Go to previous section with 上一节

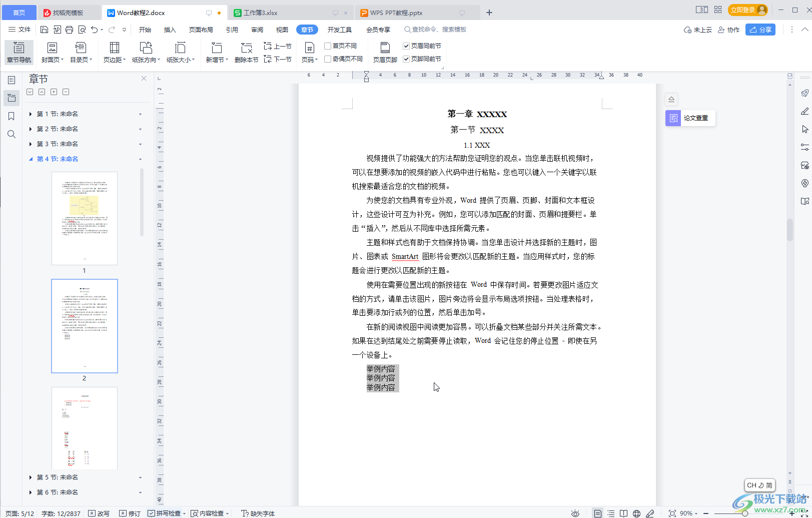tap(278, 46)
